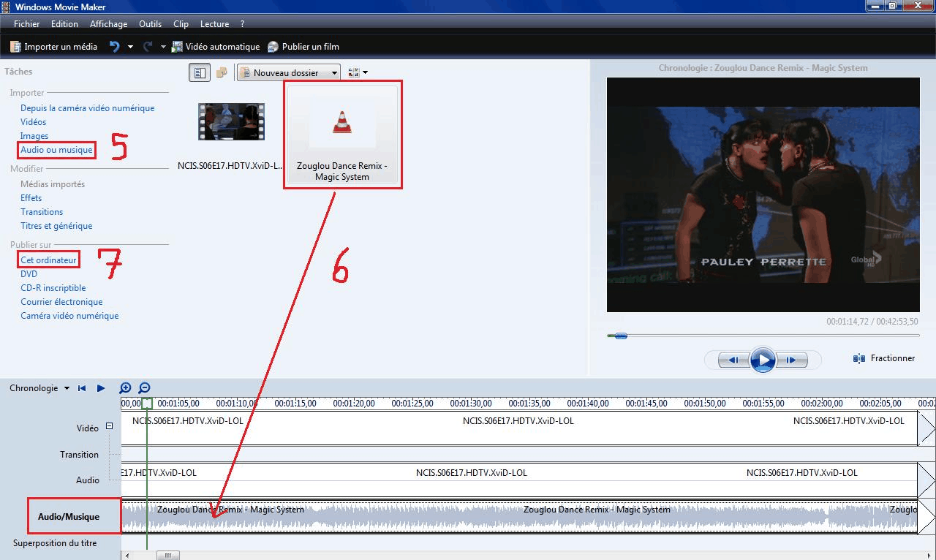
Task: Click the previous frame button
Action: (732, 360)
